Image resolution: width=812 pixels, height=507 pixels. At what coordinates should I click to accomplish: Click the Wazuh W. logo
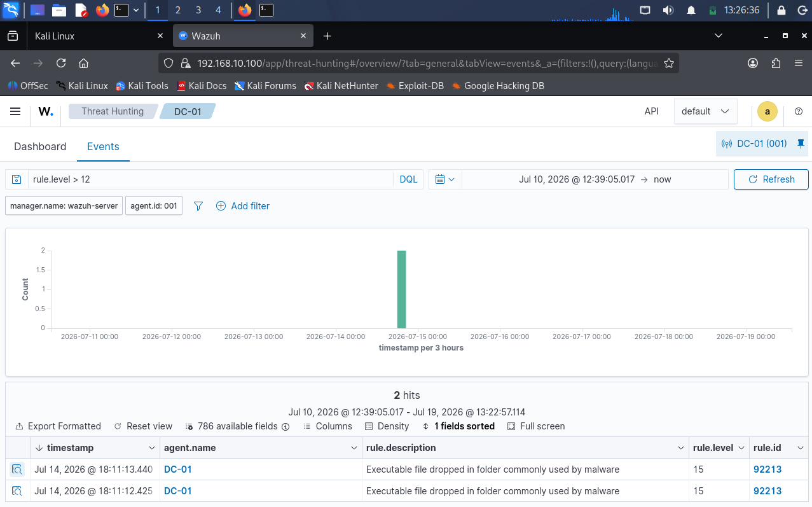pos(46,111)
